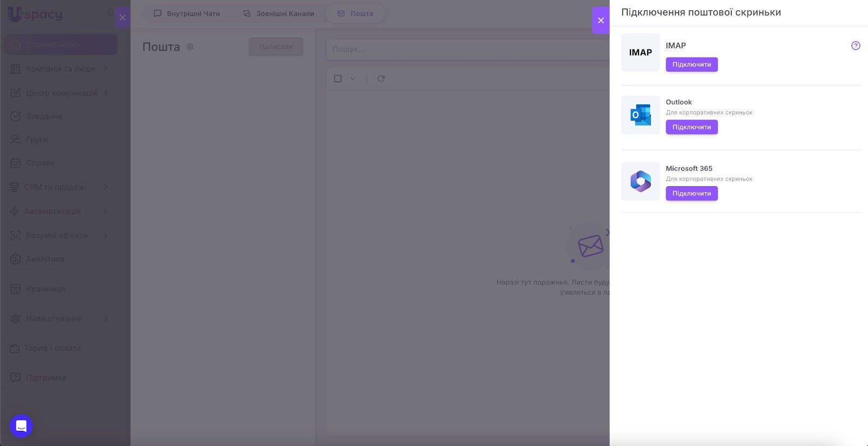
Task: Click the Microsoft 365 logo tile
Action: (641, 181)
